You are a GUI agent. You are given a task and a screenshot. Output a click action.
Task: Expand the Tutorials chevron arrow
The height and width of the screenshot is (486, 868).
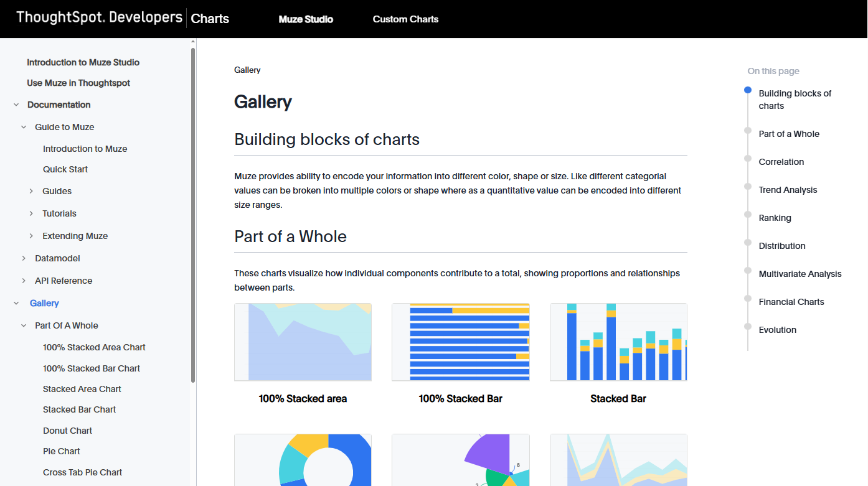(x=31, y=213)
